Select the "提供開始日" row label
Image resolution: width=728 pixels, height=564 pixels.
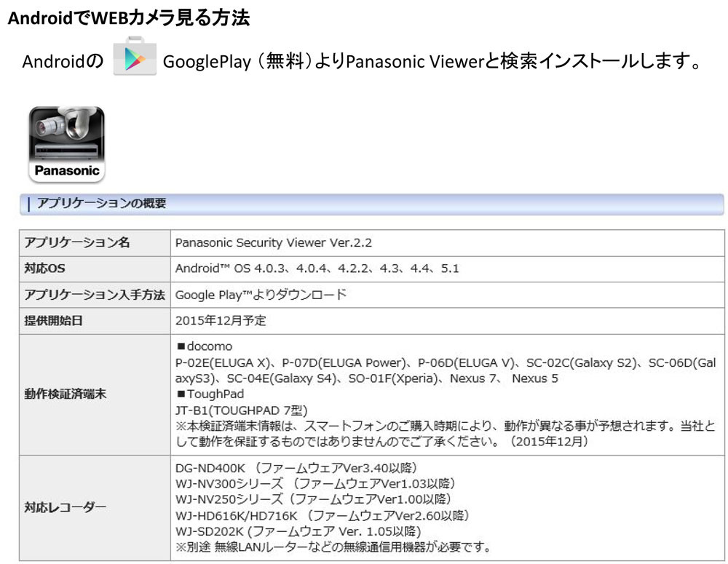(x=53, y=321)
